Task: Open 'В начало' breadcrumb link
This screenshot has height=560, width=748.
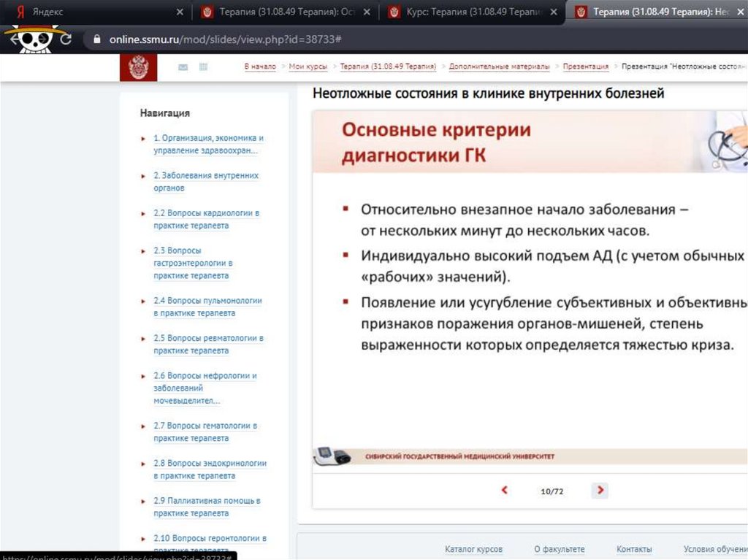Action: [260, 66]
